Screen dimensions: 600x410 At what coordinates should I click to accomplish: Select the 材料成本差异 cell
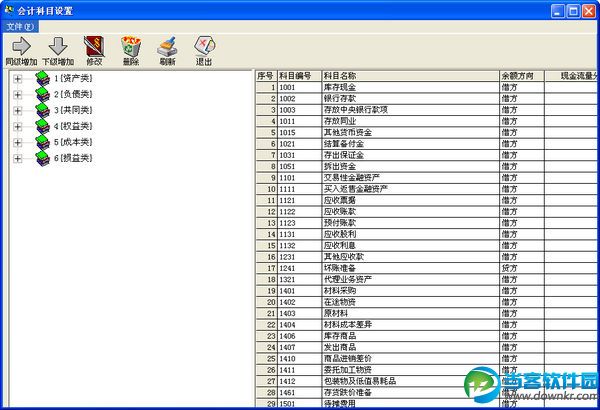coord(411,325)
